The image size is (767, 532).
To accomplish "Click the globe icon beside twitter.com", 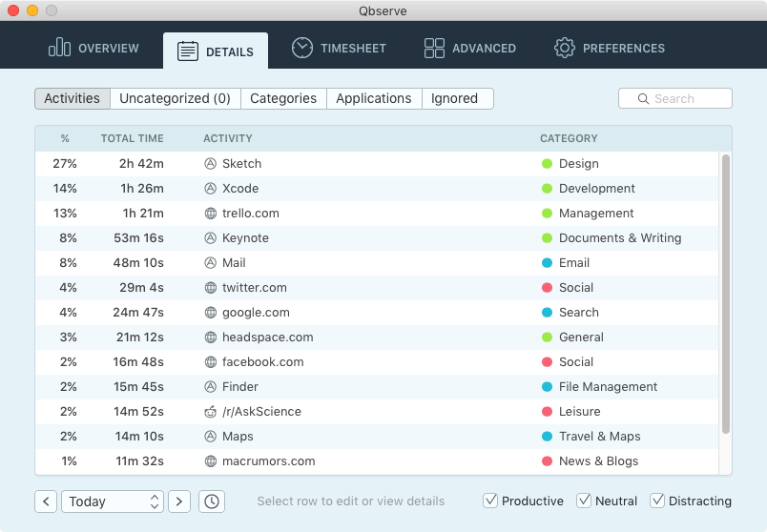I will click(x=210, y=288).
